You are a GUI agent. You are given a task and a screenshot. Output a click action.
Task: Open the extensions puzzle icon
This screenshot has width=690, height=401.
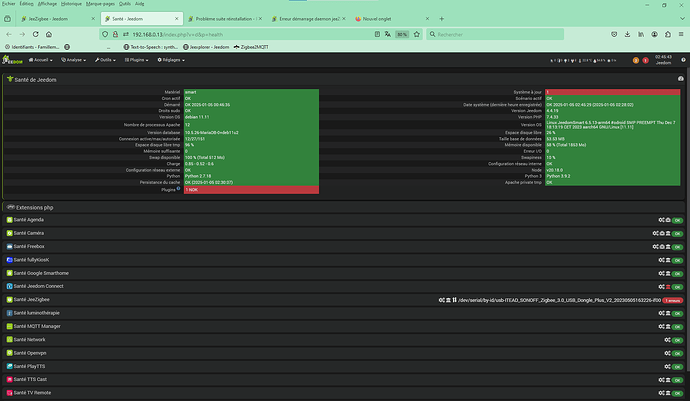point(668,34)
